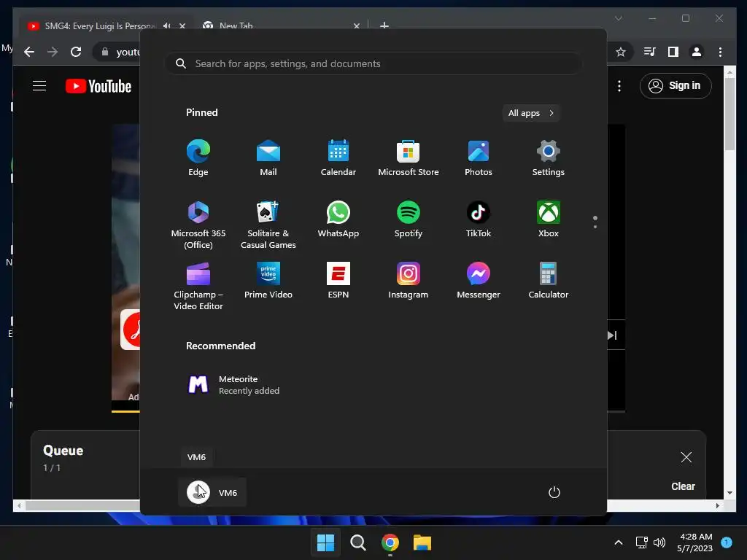The width and height of the screenshot is (747, 560).
Task: Open the volume control in system tray
Action: [659, 542]
